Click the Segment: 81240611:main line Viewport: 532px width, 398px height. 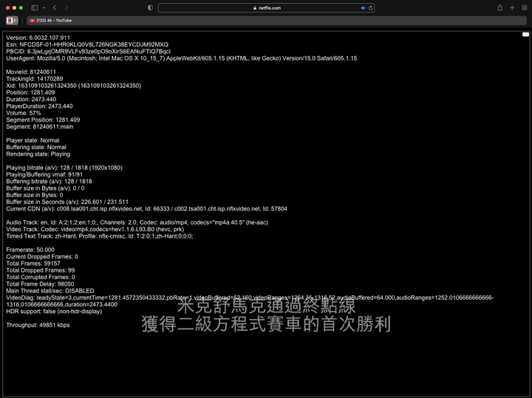tap(40, 126)
